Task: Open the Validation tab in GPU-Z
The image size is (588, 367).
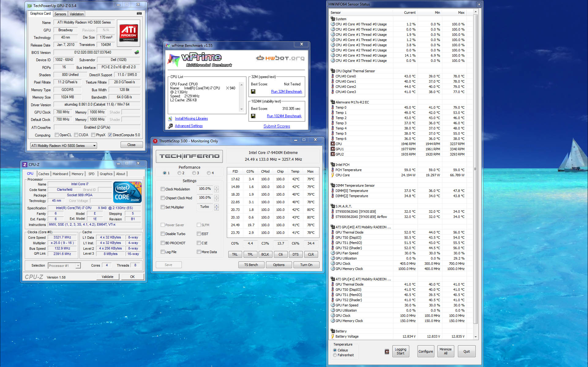Action: (77, 14)
